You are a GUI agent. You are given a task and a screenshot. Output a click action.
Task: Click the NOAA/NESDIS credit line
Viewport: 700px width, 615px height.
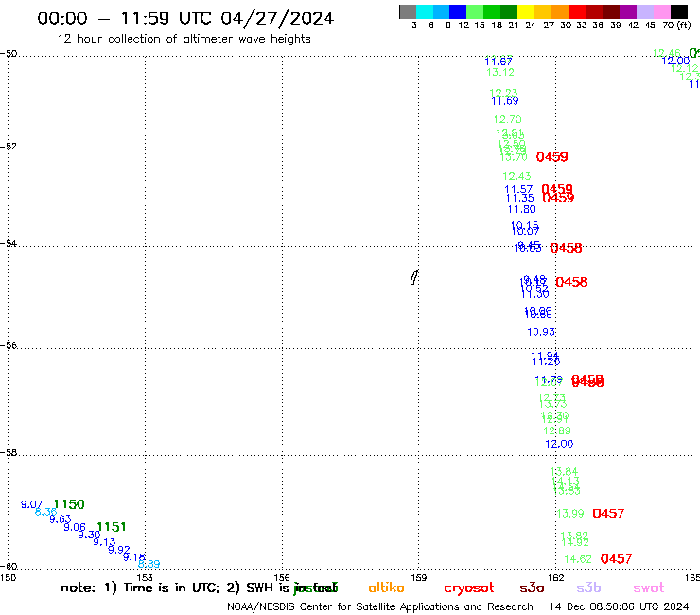tap(380, 607)
